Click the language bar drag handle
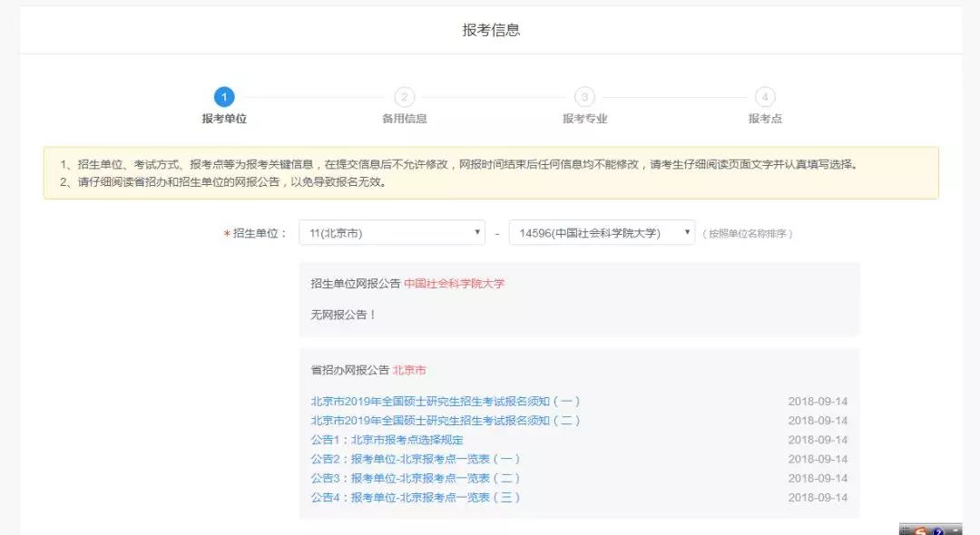Screen dimensions: 980x535 click(x=906, y=530)
